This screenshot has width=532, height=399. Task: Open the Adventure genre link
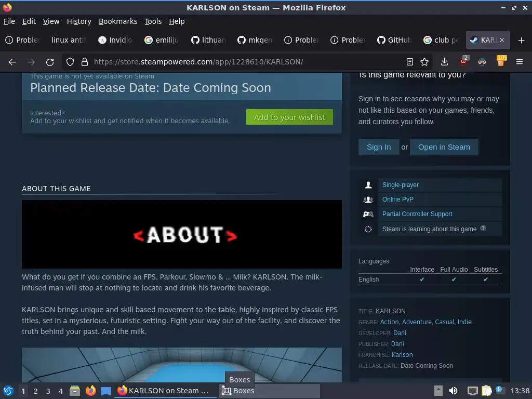point(417,322)
